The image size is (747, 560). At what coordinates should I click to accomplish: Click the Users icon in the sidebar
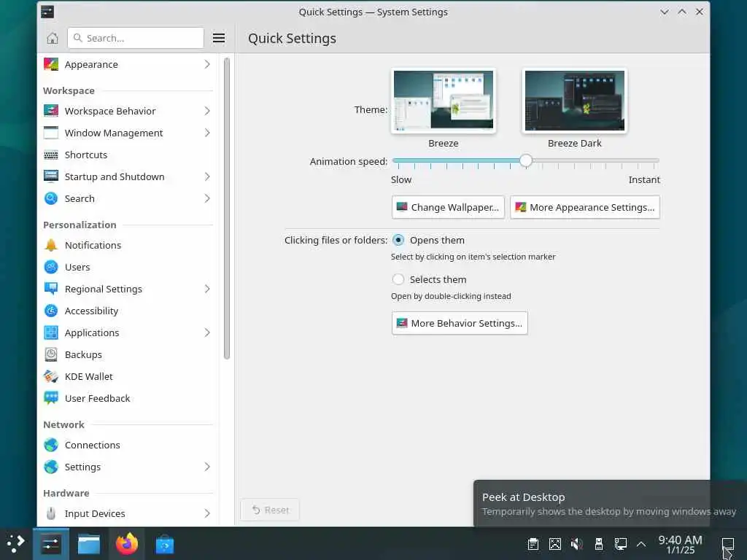pyautogui.click(x=51, y=267)
